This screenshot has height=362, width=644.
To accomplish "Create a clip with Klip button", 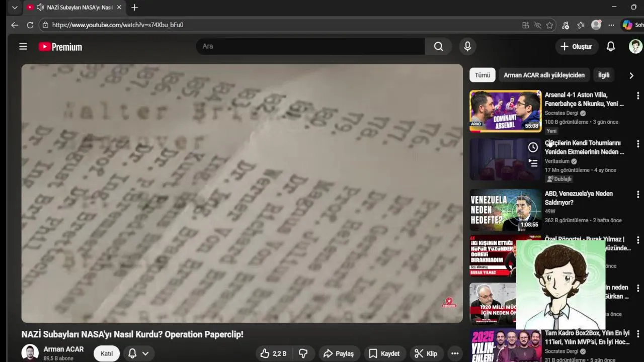I will click(426, 353).
